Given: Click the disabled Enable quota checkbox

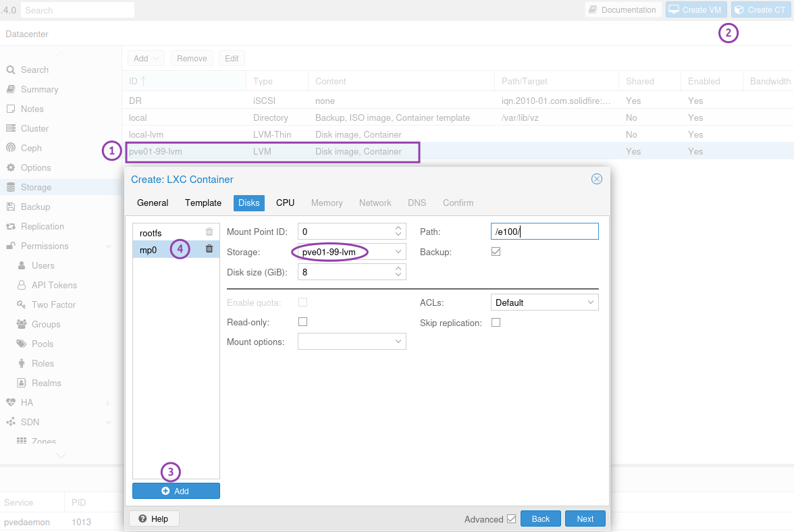Looking at the screenshot, I should 302,302.
